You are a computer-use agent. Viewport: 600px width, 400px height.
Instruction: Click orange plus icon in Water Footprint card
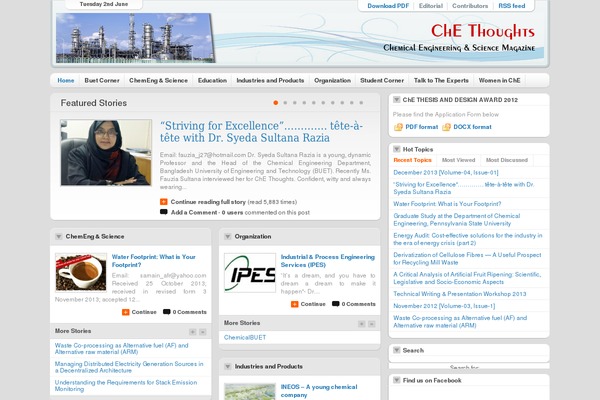pyautogui.click(x=126, y=312)
